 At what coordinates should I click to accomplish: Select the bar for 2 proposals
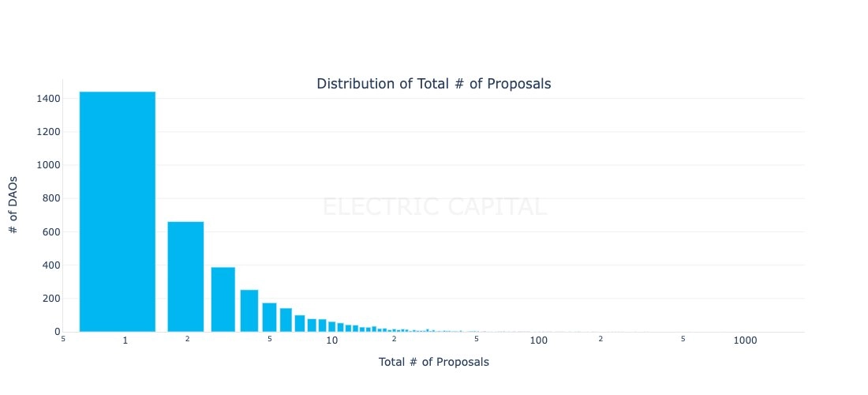tap(186, 277)
